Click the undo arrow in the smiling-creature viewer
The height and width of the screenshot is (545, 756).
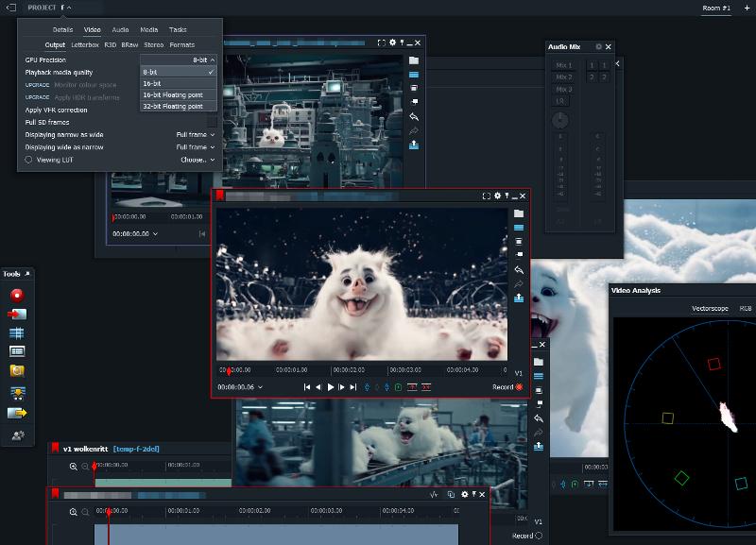[x=519, y=270]
